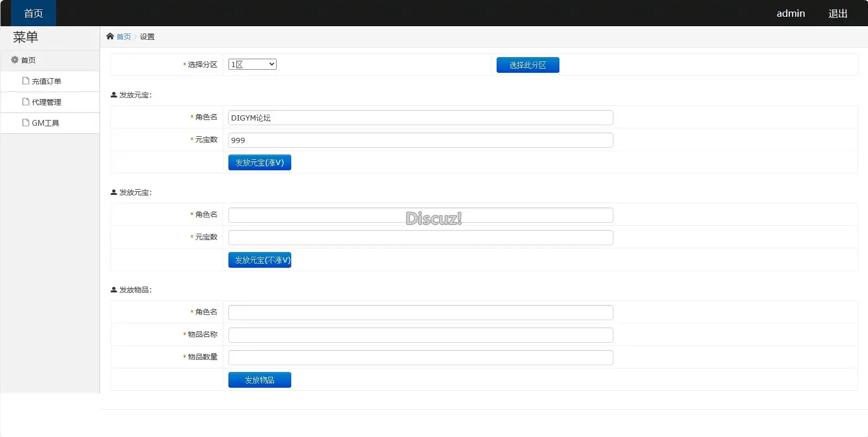Click the gear icon beside 首页 in sidebar
This screenshot has width=868, height=437.
[x=15, y=60]
